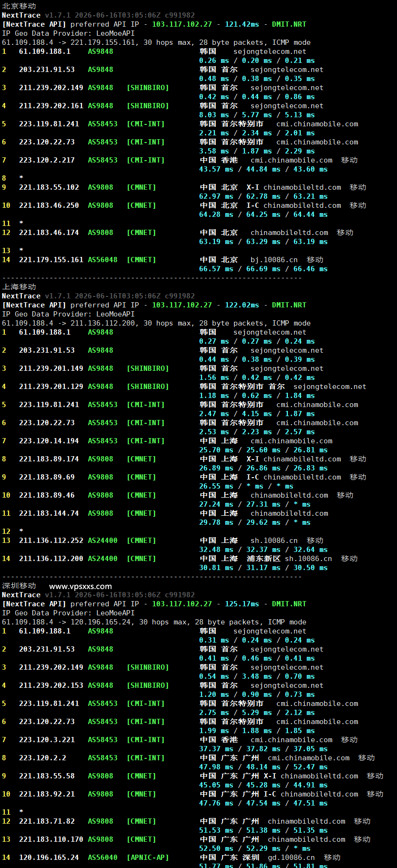Click hop IP 221.183.92.21
The height and width of the screenshot is (868, 397).
(47, 794)
